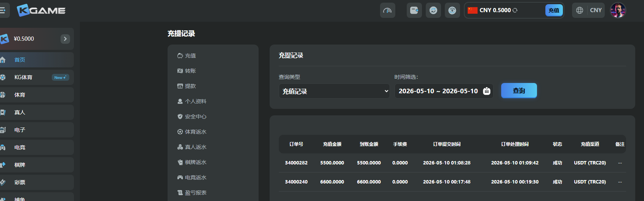This screenshot has width=644, height=201.
Task: Open 棋牌 in the sidebar
Action: (37, 165)
